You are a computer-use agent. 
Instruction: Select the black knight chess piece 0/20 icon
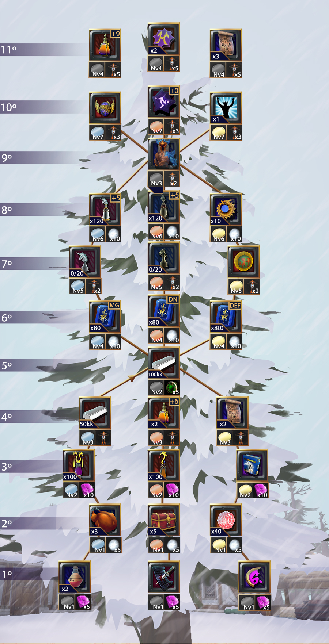pos(164,258)
